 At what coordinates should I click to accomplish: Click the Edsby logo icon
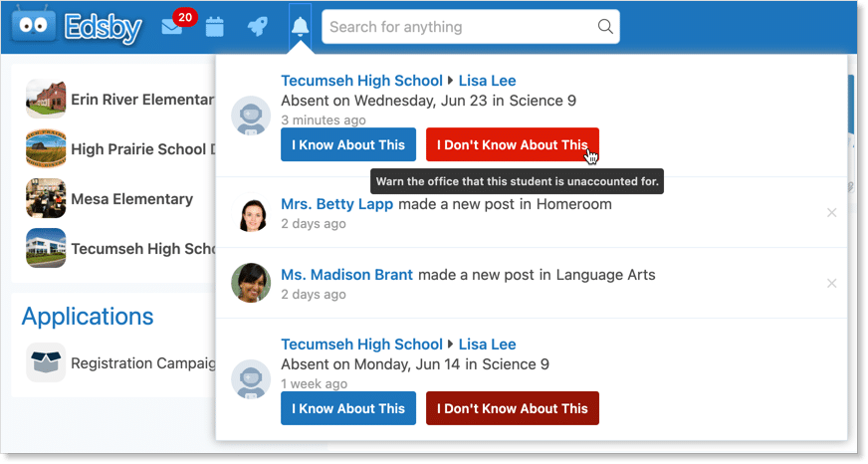click(x=34, y=27)
